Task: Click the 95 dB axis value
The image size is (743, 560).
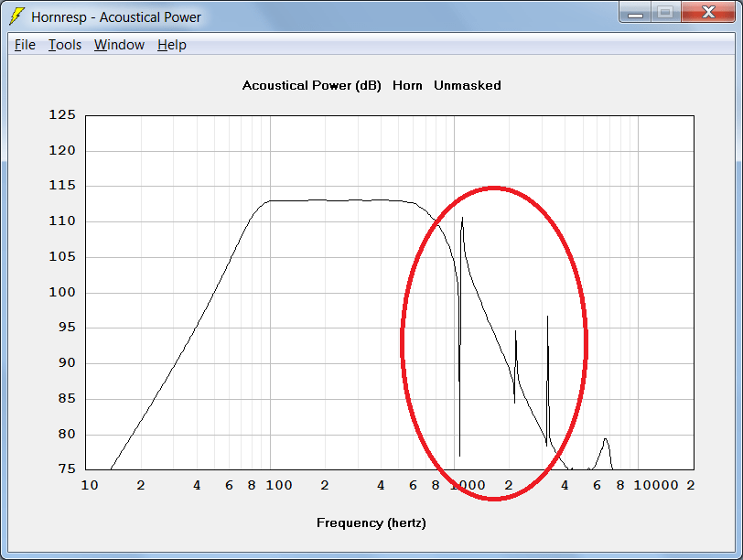Action: (67, 327)
